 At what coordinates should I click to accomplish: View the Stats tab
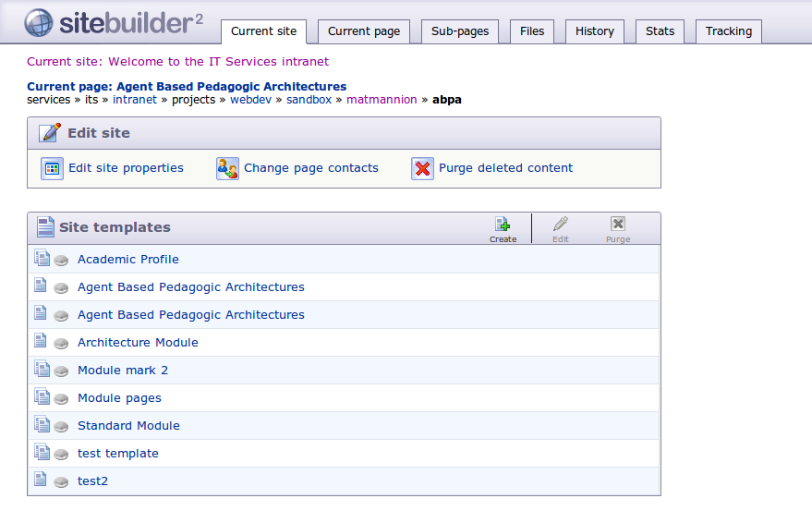coord(660,31)
